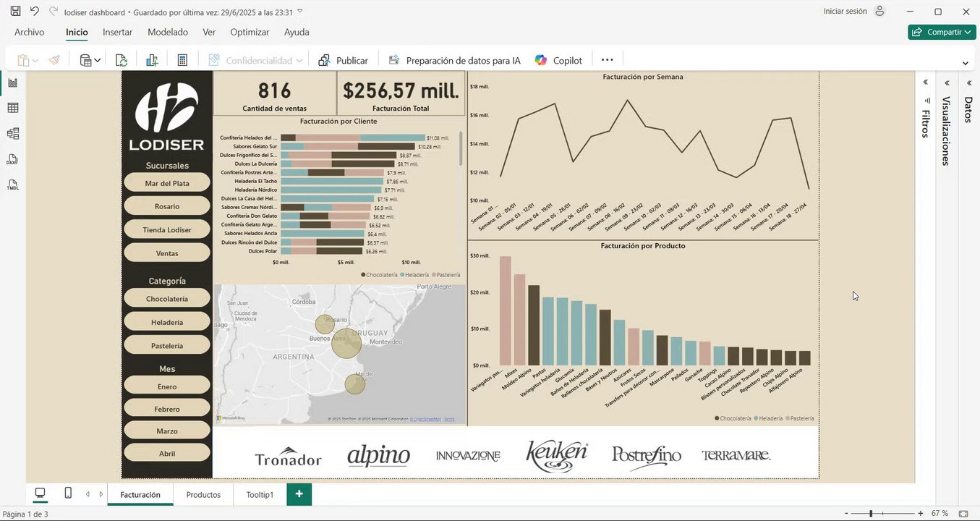Filter by Tienda Lodiser branch

(167, 230)
